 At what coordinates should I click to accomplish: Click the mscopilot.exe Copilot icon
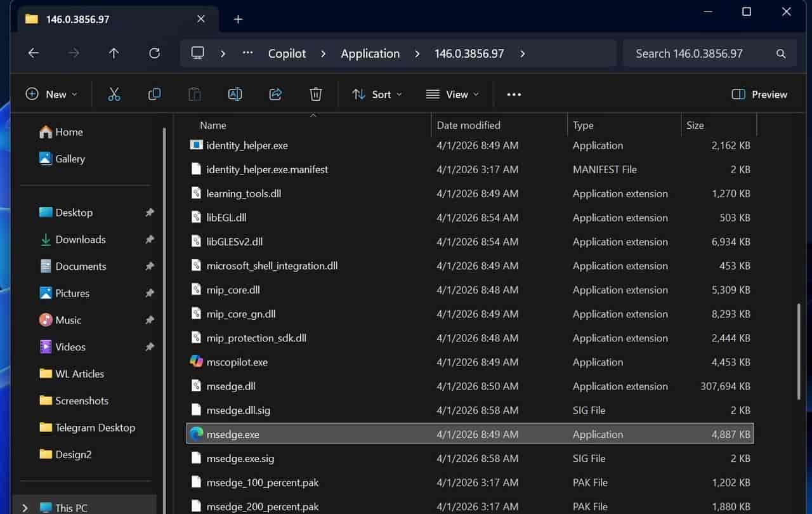(197, 362)
